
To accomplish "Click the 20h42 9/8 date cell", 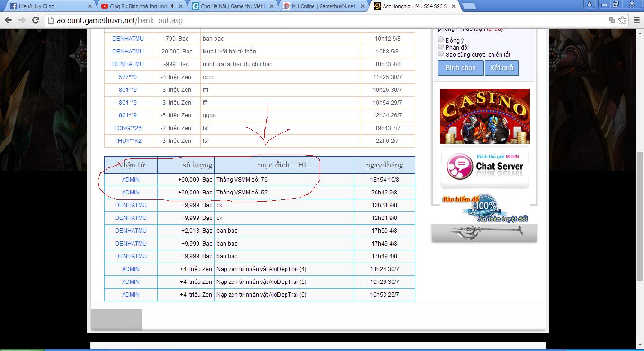I will pyautogui.click(x=385, y=192).
